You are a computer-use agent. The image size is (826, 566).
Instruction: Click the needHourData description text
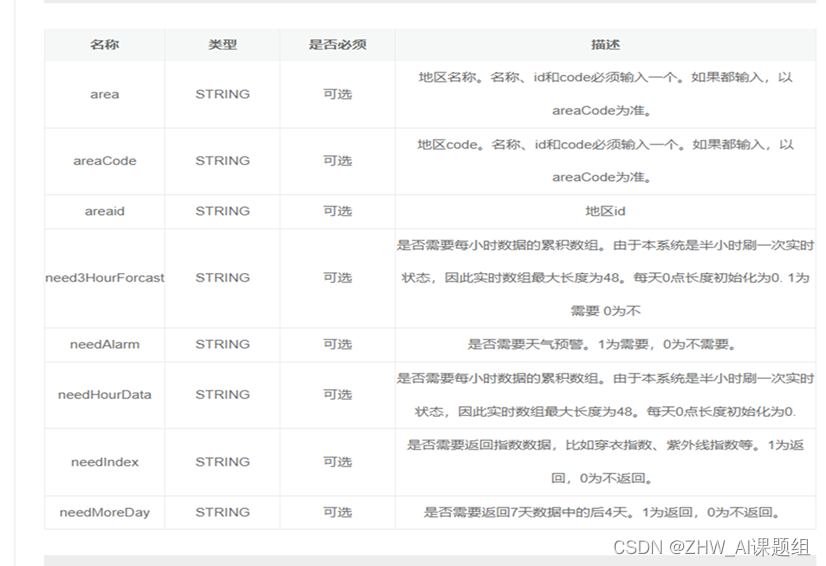605,395
